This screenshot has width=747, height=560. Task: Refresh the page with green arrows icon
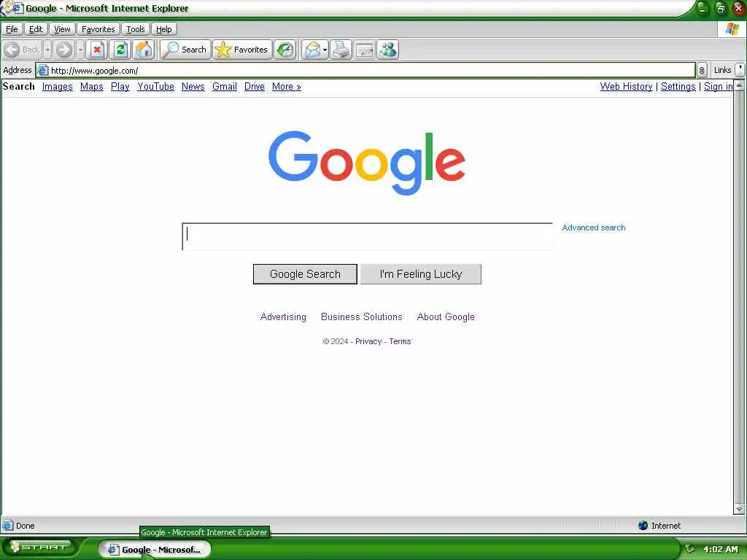(120, 50)
